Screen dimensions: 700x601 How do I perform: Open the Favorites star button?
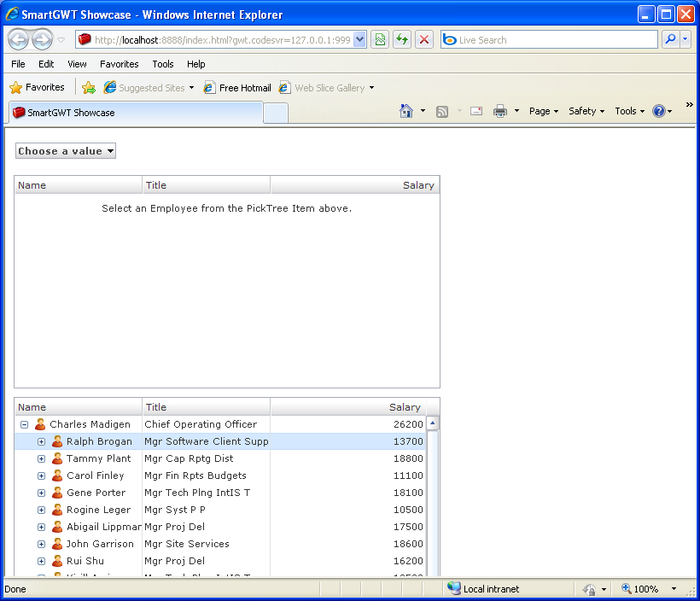point(37,88)
